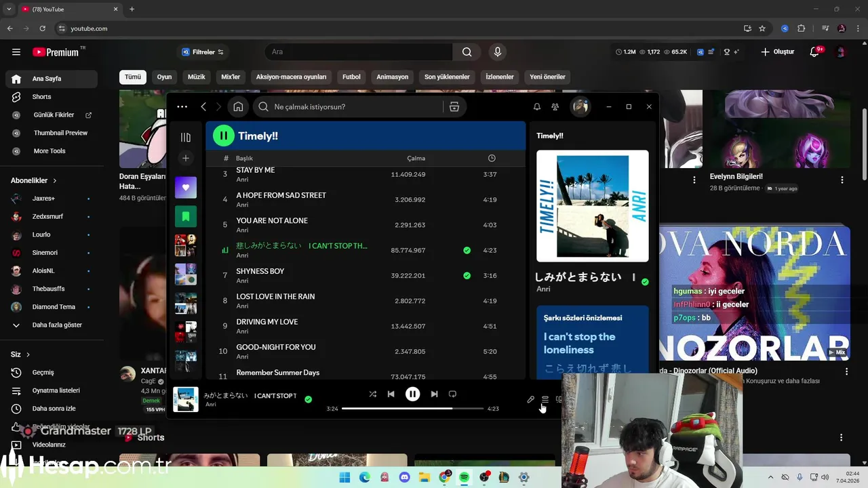Image resolution: width=868 pixels, height=488 pixels.
Task: Open Spotify home icon
Action: tap(238, 106)
